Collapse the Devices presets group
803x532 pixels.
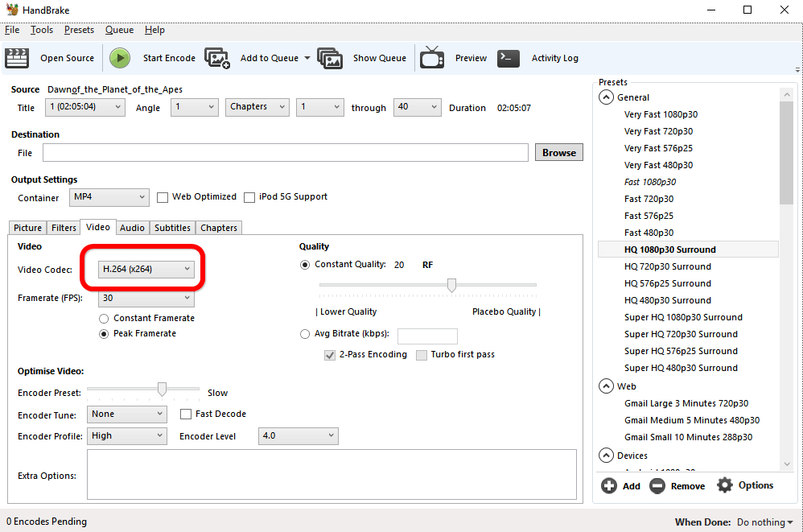(x=606, y=456)
